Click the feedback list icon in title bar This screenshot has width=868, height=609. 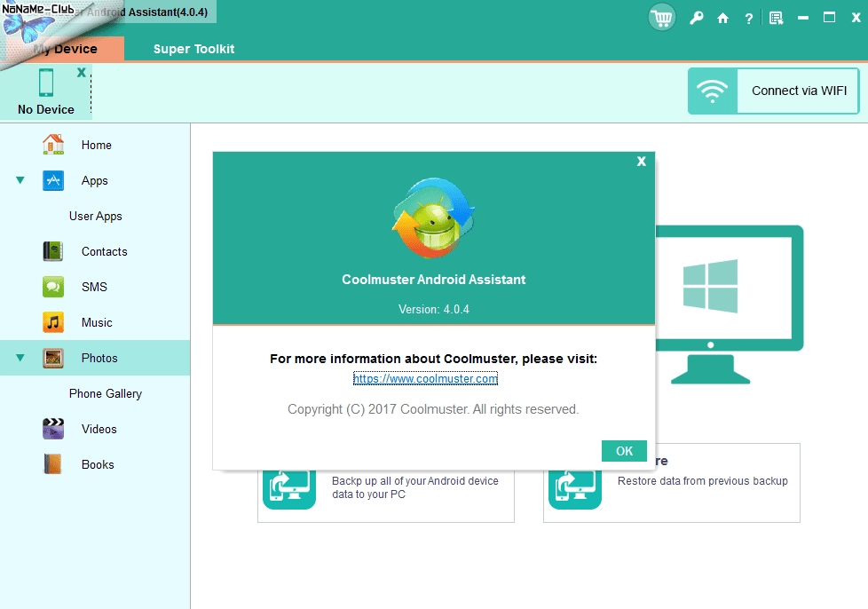tap(776, 19)
